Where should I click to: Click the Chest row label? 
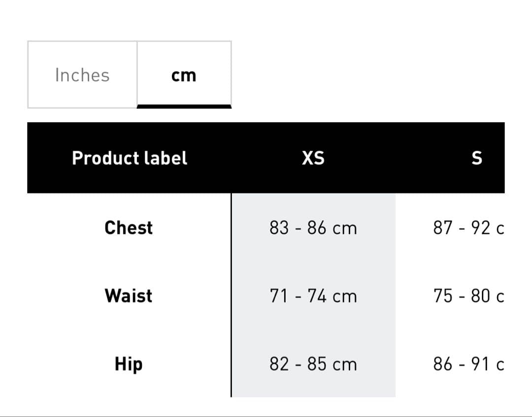pyautogui.click(x=129, y=228)
